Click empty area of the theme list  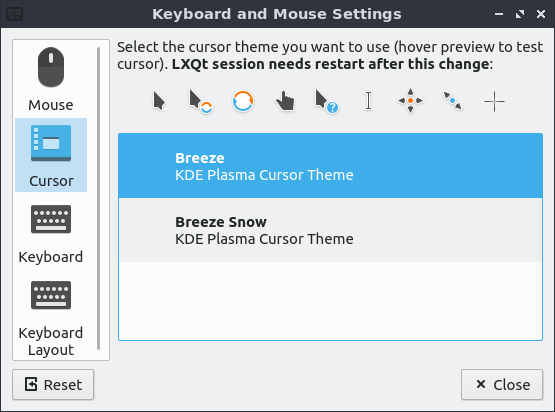tap(330, 301)
